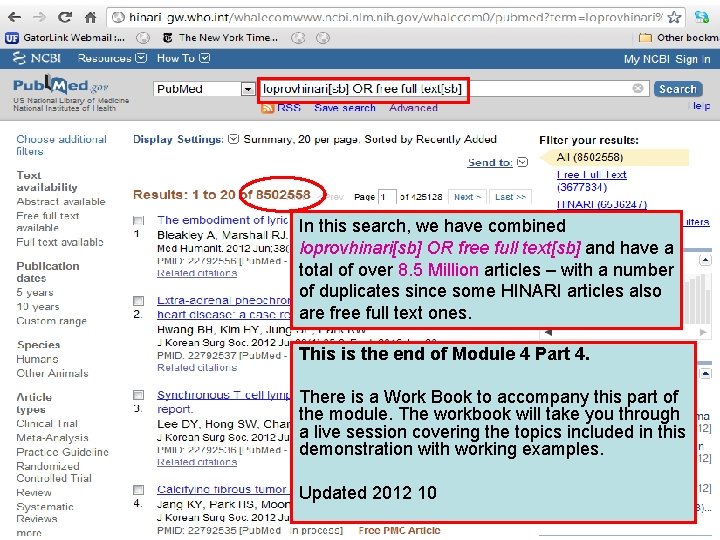Screen dimensions: 720x540
Task: Open the Calcifying fibrous tumor article
Action: click(x=222, y=489)
